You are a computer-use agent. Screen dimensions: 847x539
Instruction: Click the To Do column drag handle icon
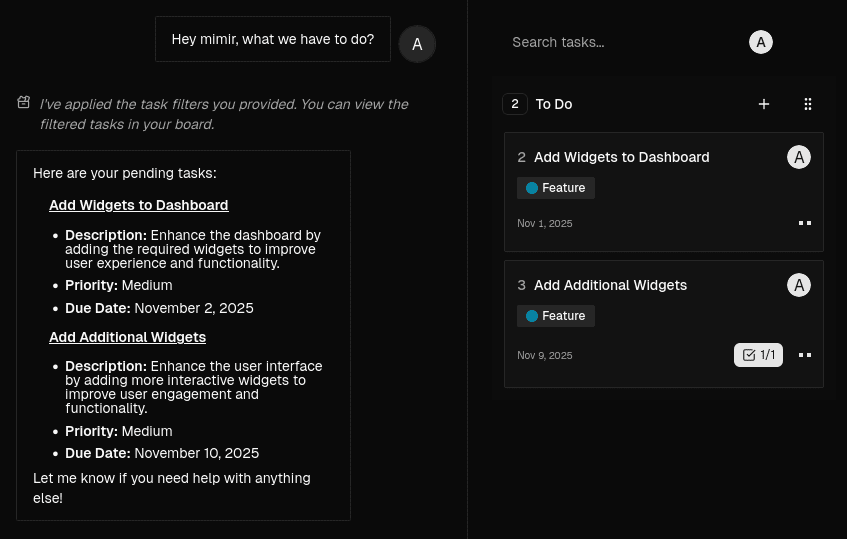pos(808,104)
